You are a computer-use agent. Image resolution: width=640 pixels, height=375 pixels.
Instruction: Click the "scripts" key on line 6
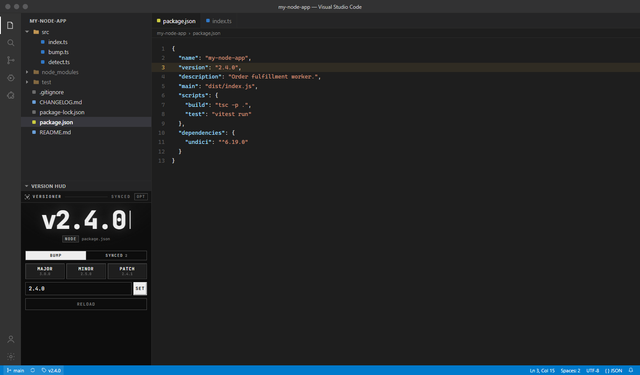pyautogui.click(x=193, y=95)
